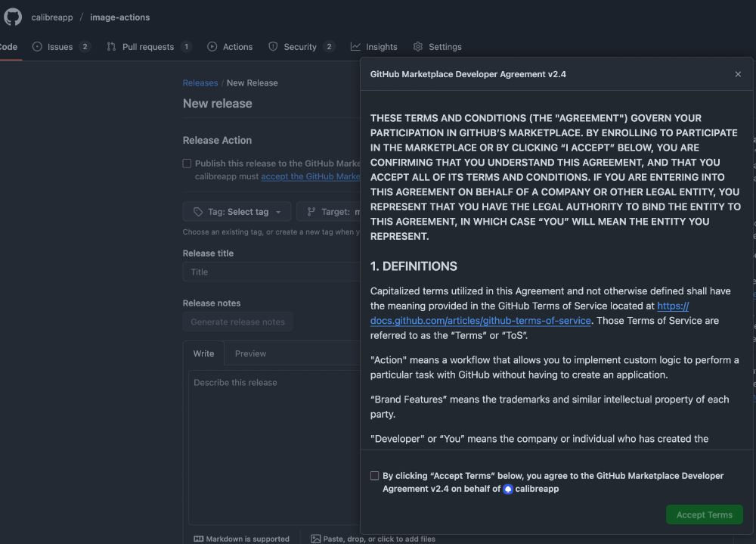This screenshot has width=756, height=544.
Task: Open the Target branch dropdown
Action: (x=329, y=212)
